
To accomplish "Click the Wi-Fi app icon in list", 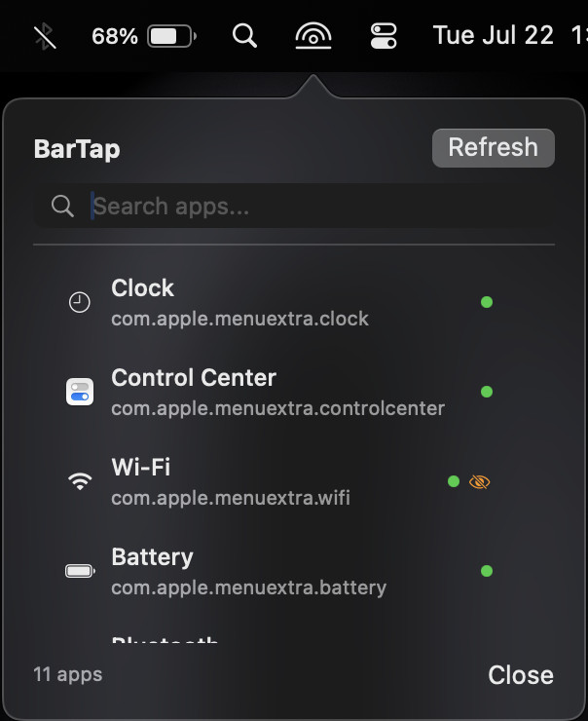I will (x=80, y=481).
